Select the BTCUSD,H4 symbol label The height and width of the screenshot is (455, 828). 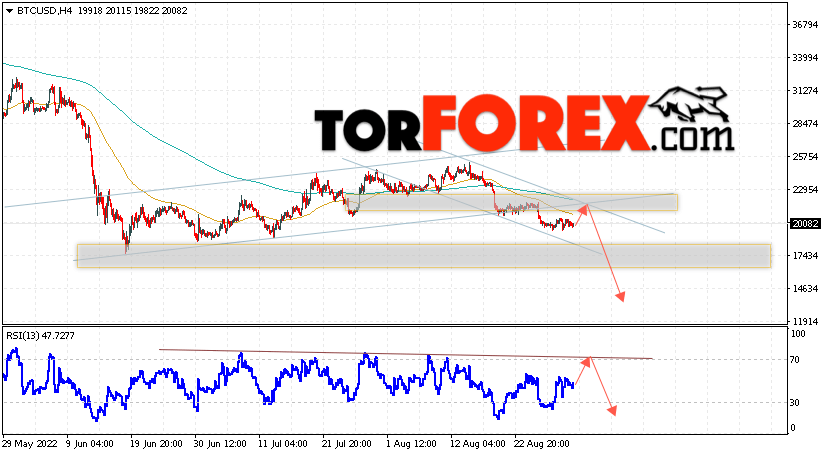[46, 11]
